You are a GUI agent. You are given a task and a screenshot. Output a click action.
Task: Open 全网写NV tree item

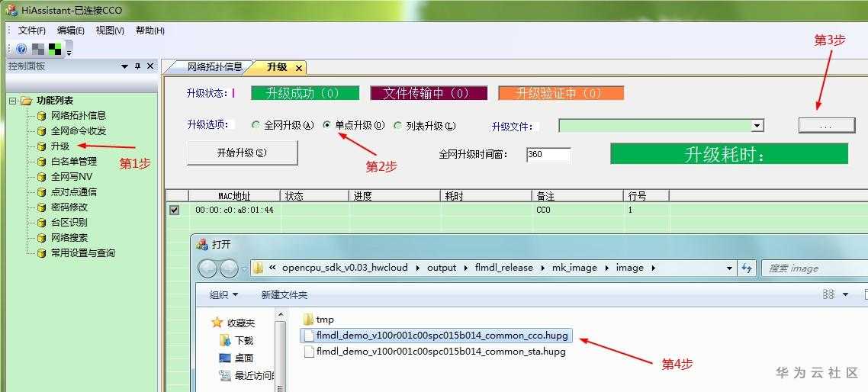click(x=72, y=177)
